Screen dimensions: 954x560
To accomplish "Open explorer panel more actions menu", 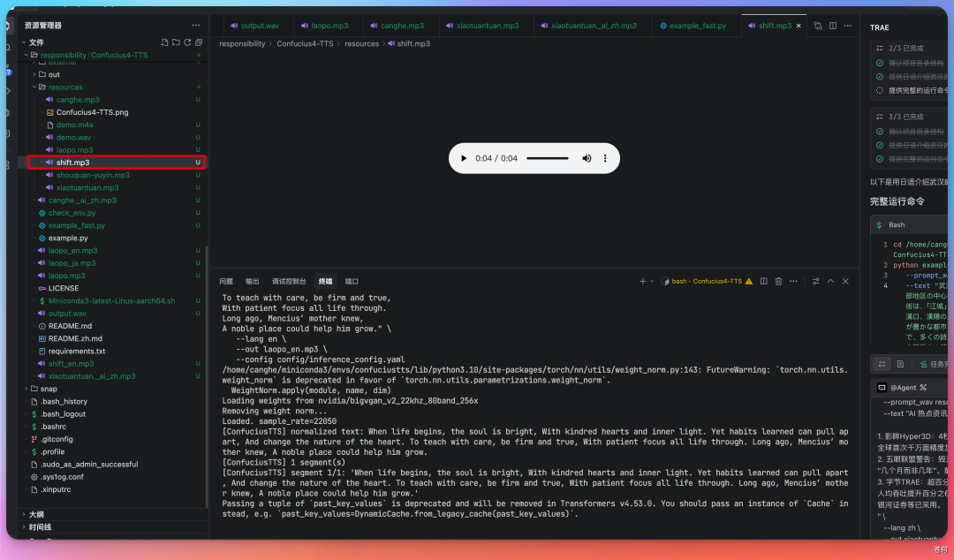I will (x=196, y=26).
